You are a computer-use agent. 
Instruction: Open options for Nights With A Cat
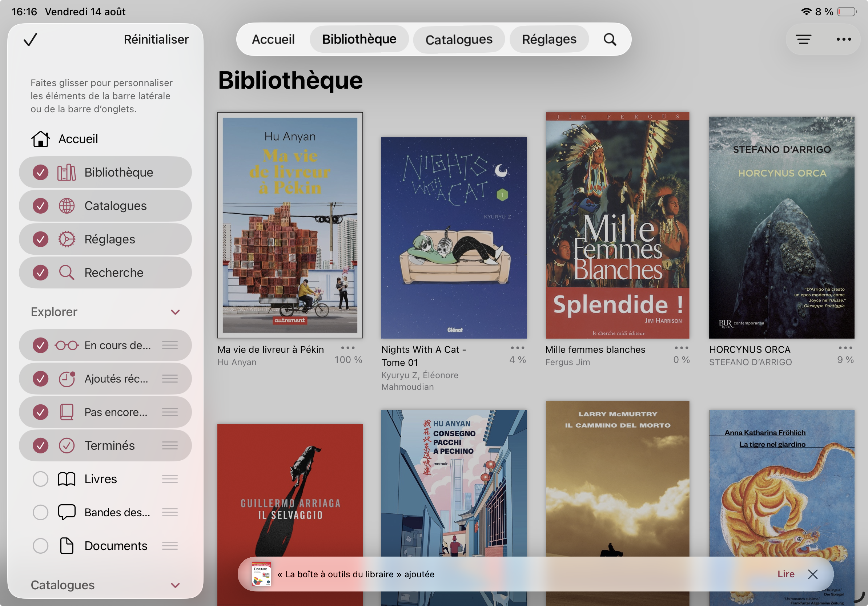tap(518, 348)
